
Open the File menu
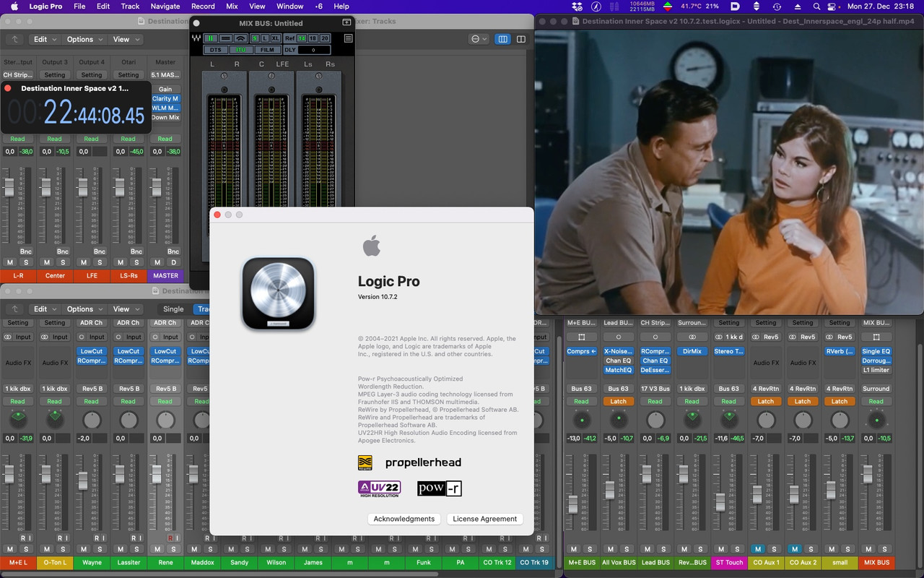[79, 6]
